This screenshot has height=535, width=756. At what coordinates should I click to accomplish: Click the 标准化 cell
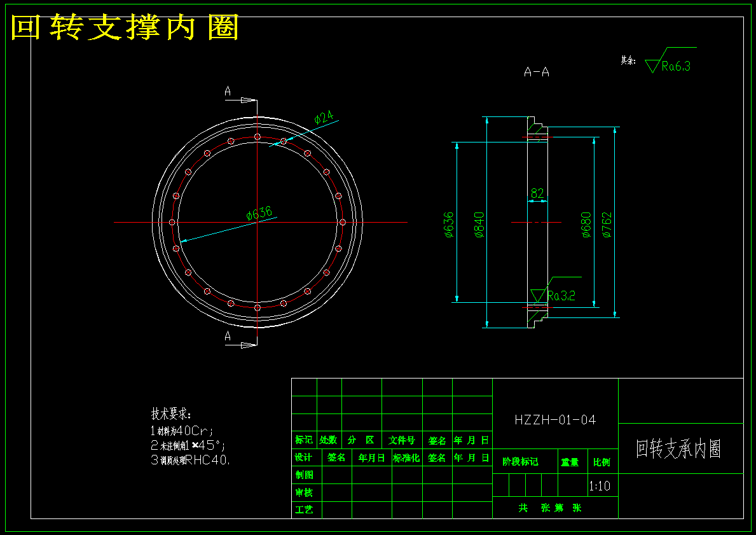(406, 458)
